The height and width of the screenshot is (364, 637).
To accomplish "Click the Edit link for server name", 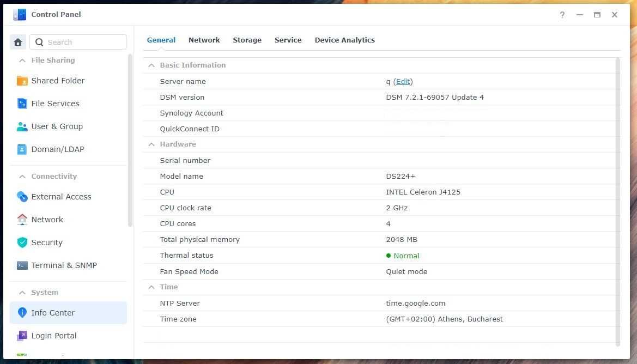I will [403, 81].
